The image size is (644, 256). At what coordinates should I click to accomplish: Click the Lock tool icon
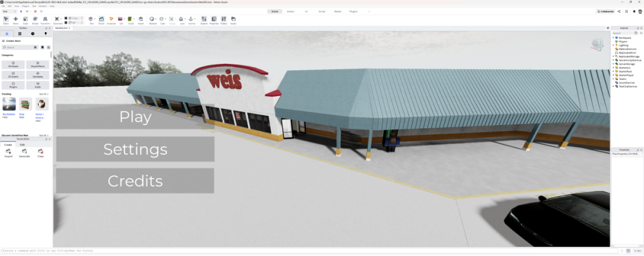coord(181,19)
